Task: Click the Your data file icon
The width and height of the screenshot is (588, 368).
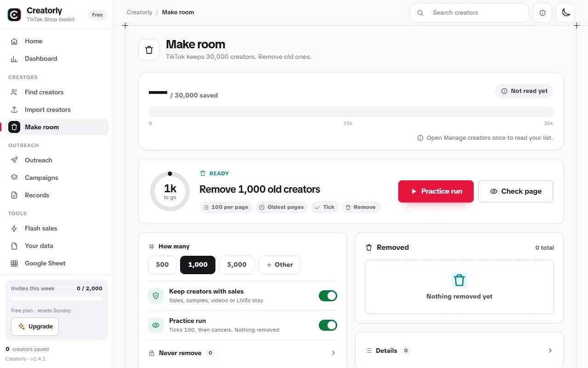Action: pyautogui.click(x=14, y=246)
